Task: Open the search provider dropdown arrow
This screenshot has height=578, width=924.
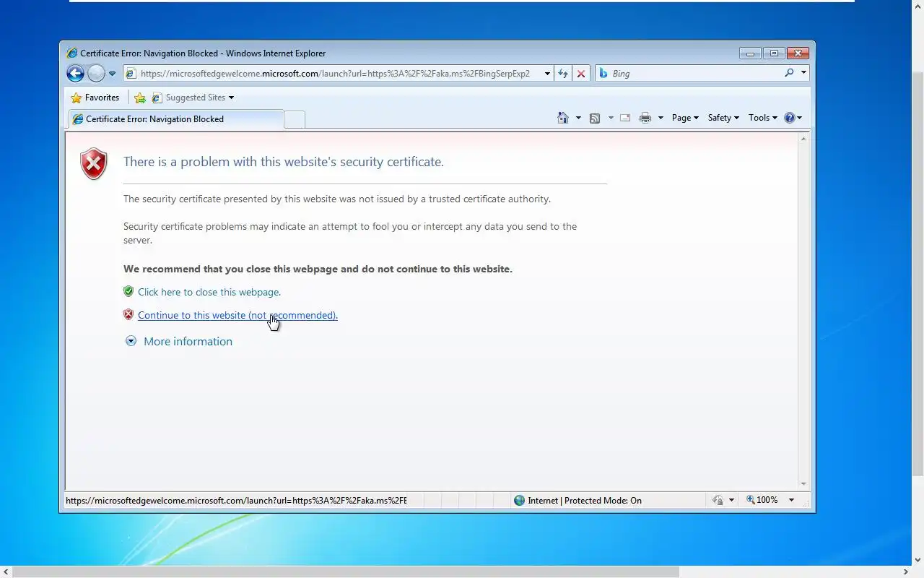Action: point(803,73)
